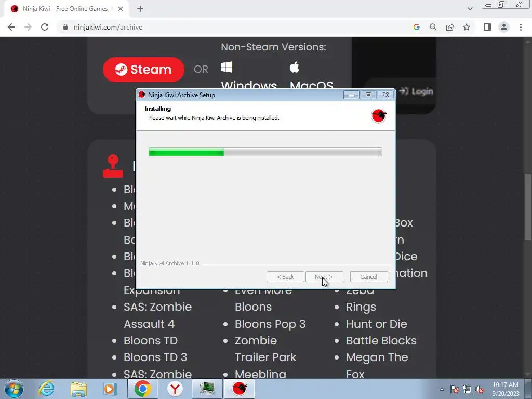Click the Battle Blocks list entry
Viewport: 532px width, 399px height.
point(381,341)
